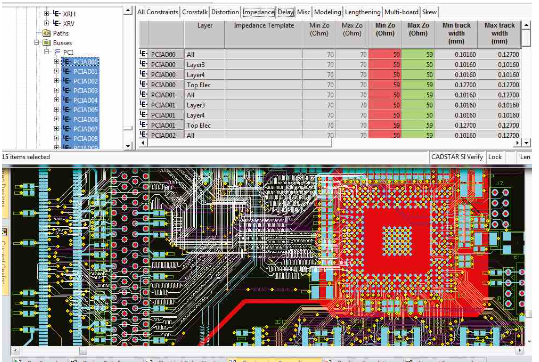Screen dimensions: 539x362
Task: Click the net icon beside PCIAD05 in tree
Action: pos(67,110)
